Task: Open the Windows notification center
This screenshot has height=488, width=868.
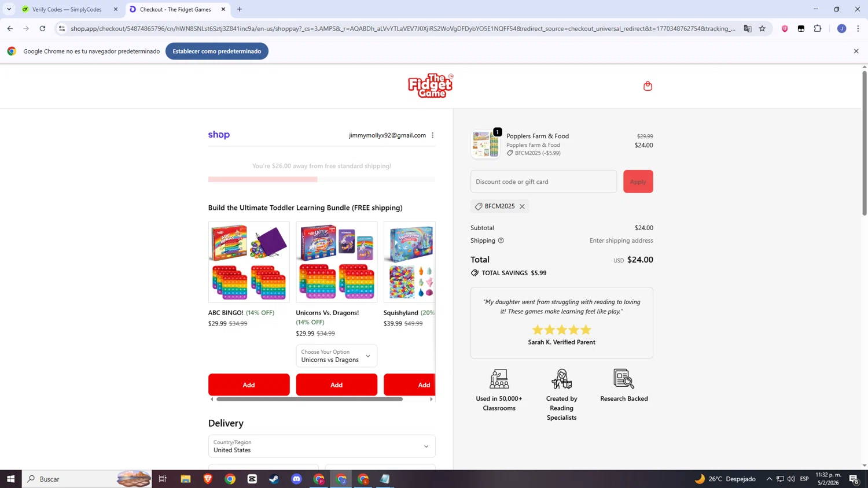Action: pyautogui.click(x=854, y=479)
